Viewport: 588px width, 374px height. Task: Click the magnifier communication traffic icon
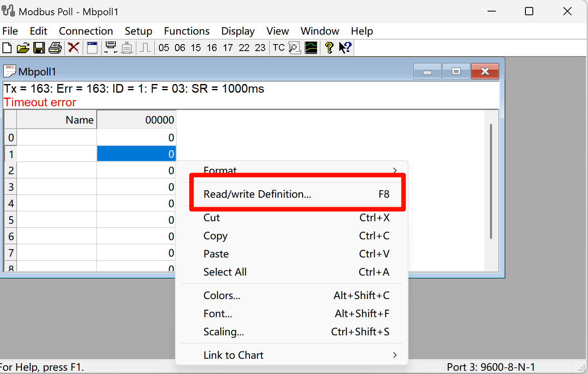295,48
